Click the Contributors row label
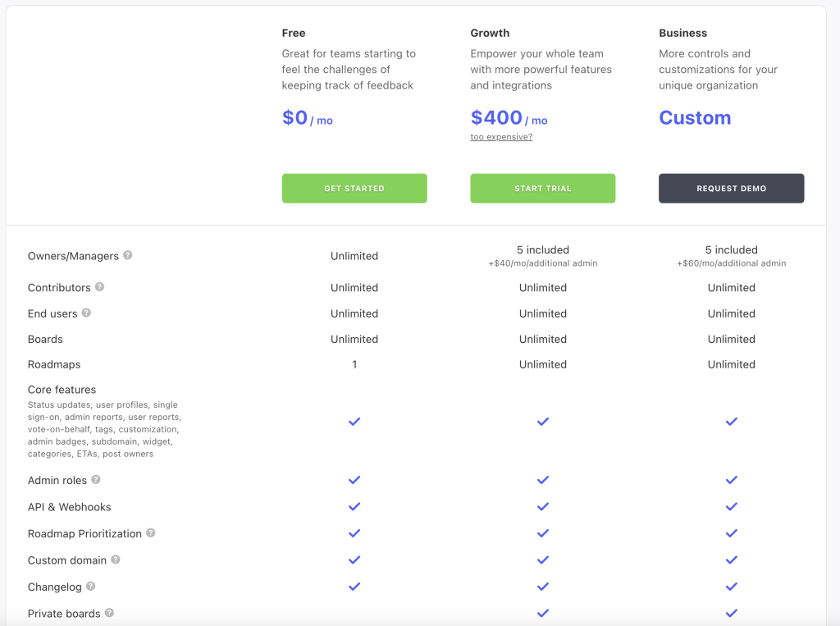 click(59, 288)
